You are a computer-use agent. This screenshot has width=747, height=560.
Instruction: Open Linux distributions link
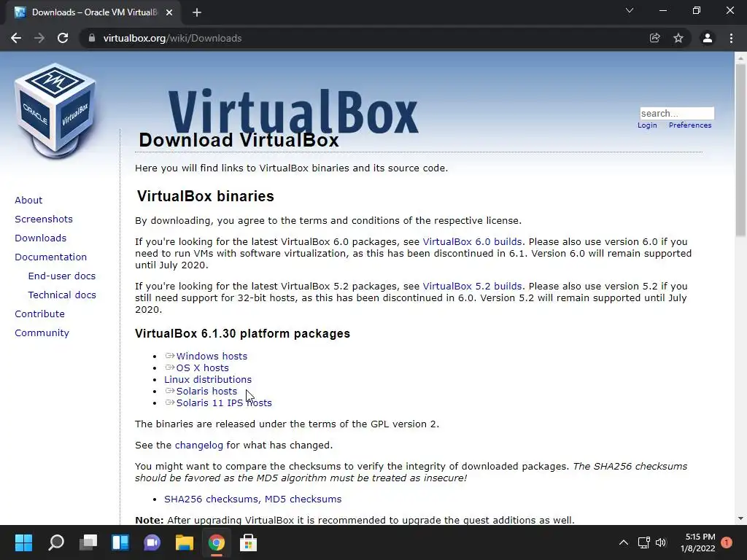(x=208, y=379)
